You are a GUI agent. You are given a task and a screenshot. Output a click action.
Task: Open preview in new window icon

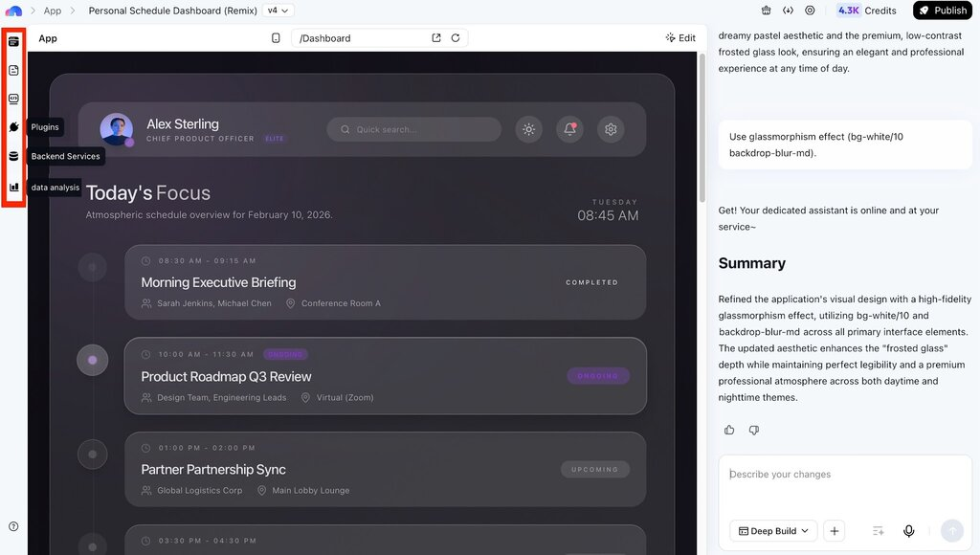[436, 38]
